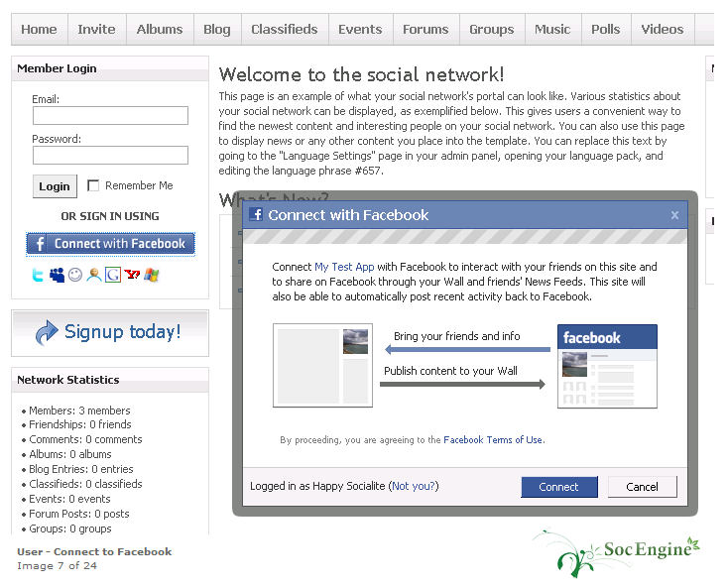This screenshot has height=587, width=728.
Task: Sign in with the person avatar icon
Action: pyautogui.click(x=94, y=276)
